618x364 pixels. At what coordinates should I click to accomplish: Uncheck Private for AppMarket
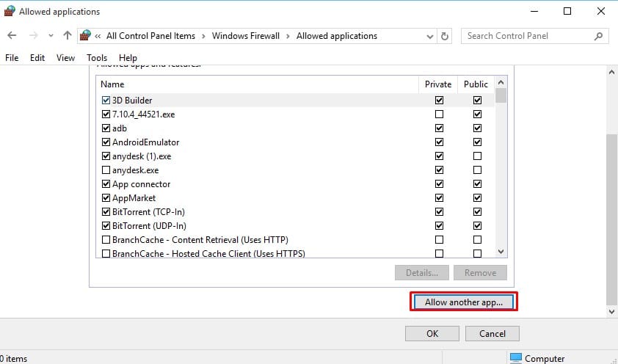pos(439,197)
